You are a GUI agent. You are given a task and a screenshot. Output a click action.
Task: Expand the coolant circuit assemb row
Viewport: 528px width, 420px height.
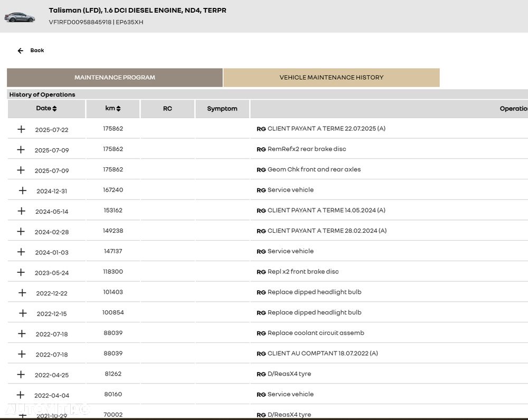coord(21,333)
